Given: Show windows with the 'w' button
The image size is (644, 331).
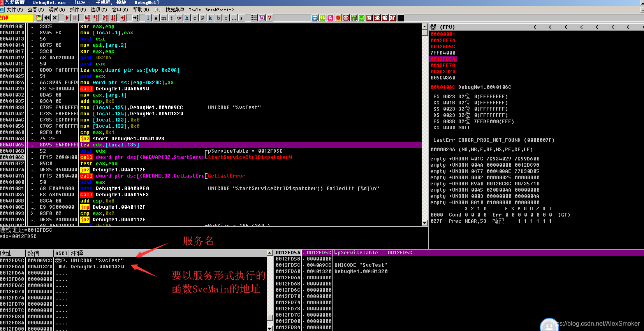Looking at the screenshot, I should (179, 18).
